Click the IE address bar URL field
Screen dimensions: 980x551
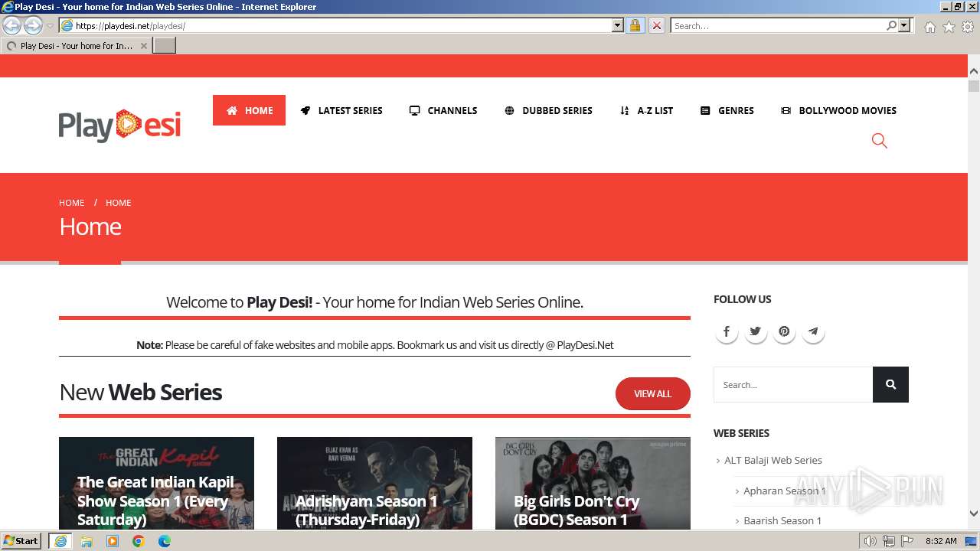343,25
